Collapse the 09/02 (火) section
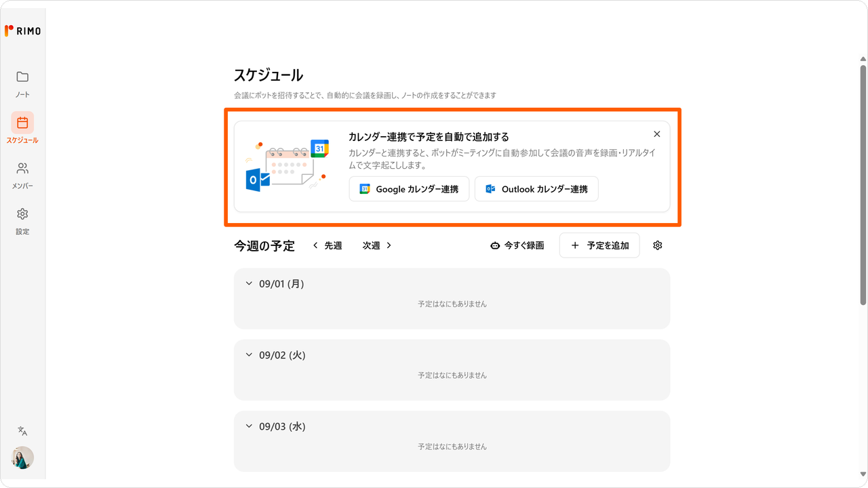 click(x=249, y=355)
